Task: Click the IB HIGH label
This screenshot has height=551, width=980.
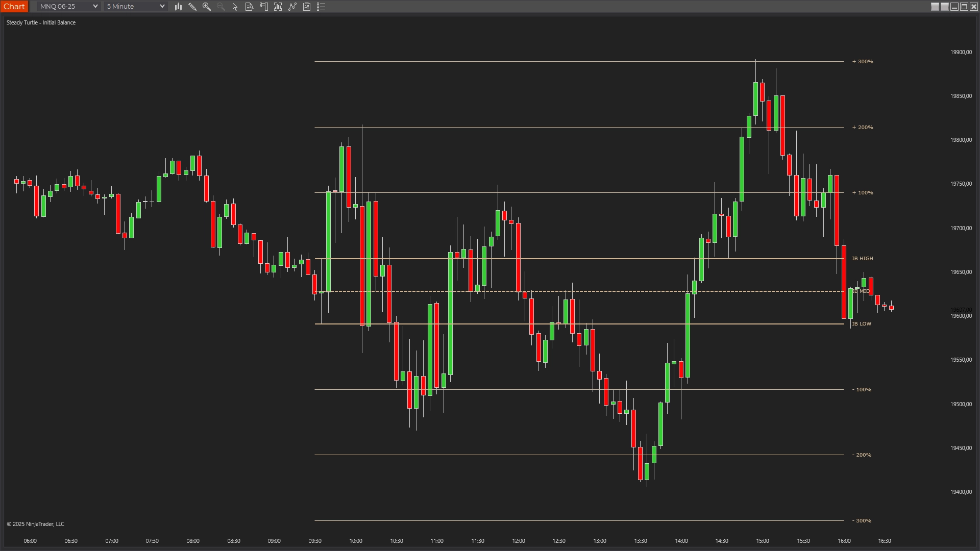Action: click(863, 259)
